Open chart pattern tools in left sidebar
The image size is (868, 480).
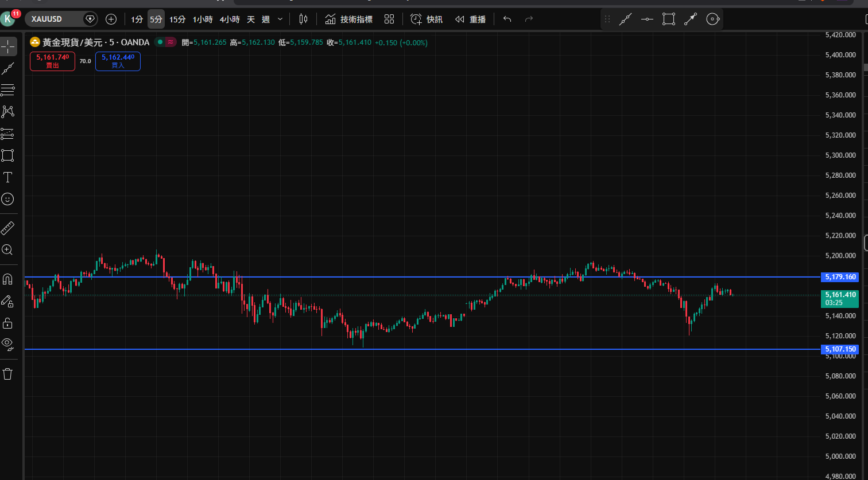[x=8, y=112]
